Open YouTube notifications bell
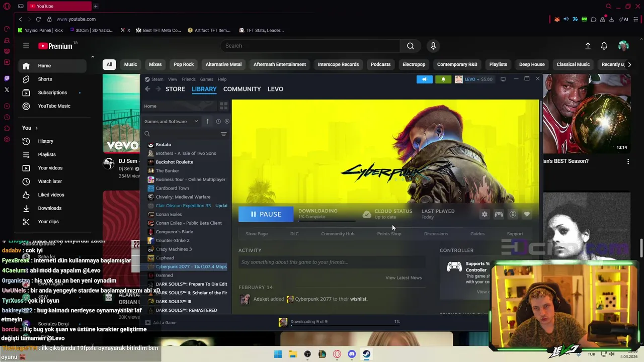Viewport: 644px width, 362px height. (x=604, y=46)
